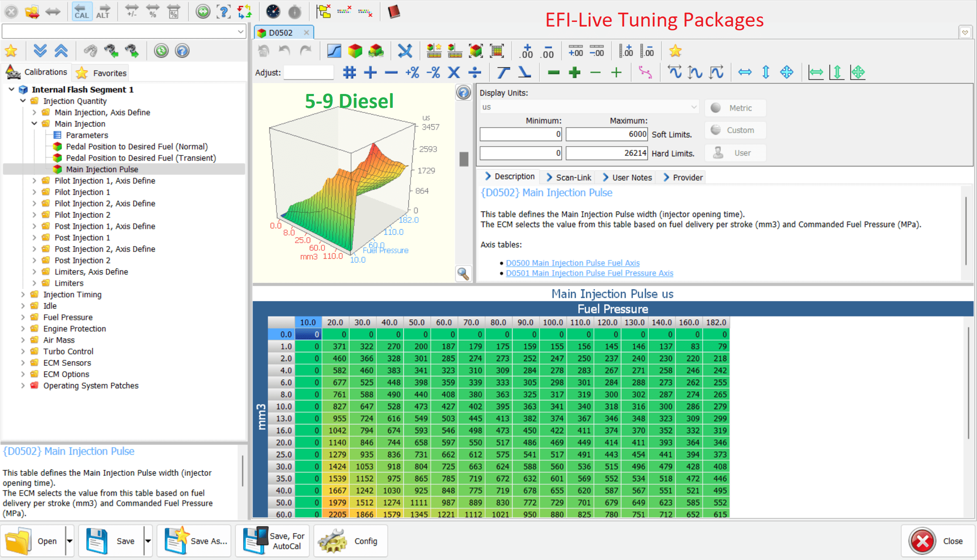
Task: Expand Main Injection, Axis Define folder
Action: [35, 112]
